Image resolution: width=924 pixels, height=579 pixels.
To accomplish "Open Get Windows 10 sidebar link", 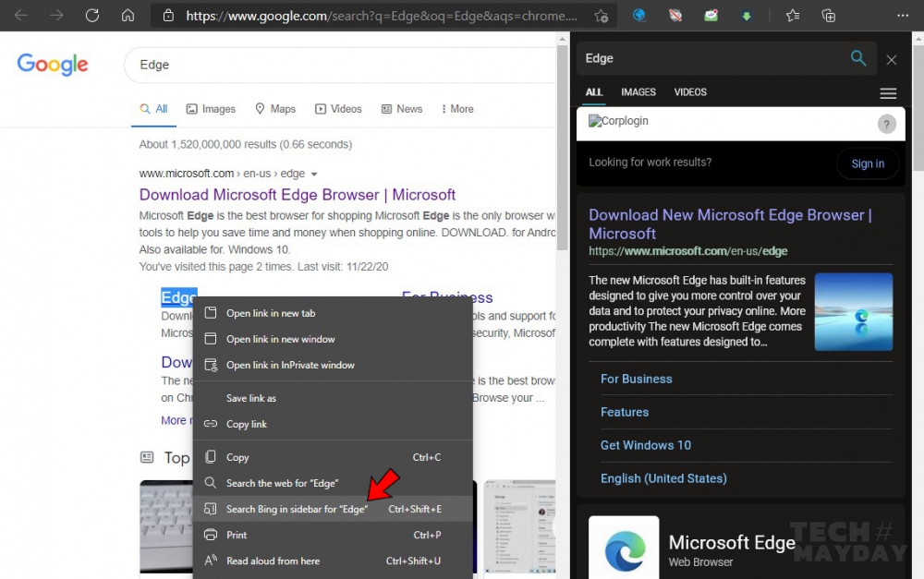I will click(x=645, y=445).
